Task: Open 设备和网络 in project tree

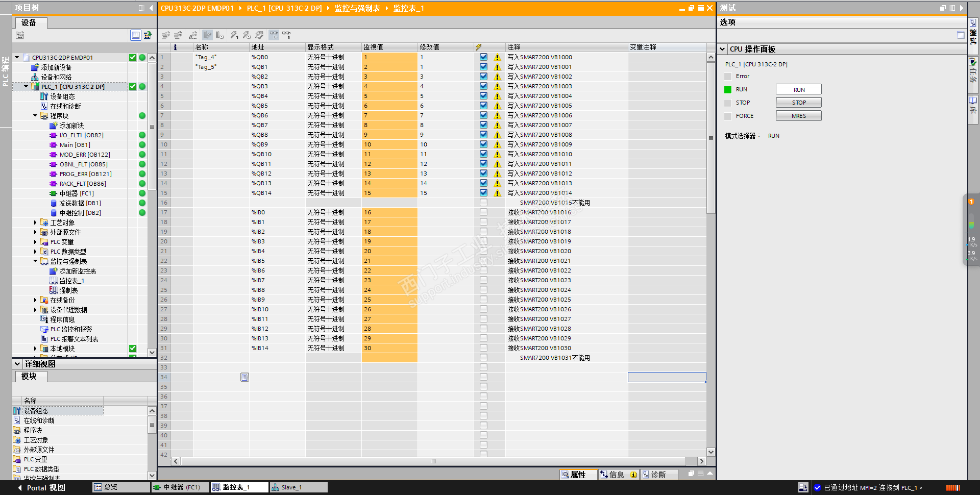Action: [x=56, y=77]
